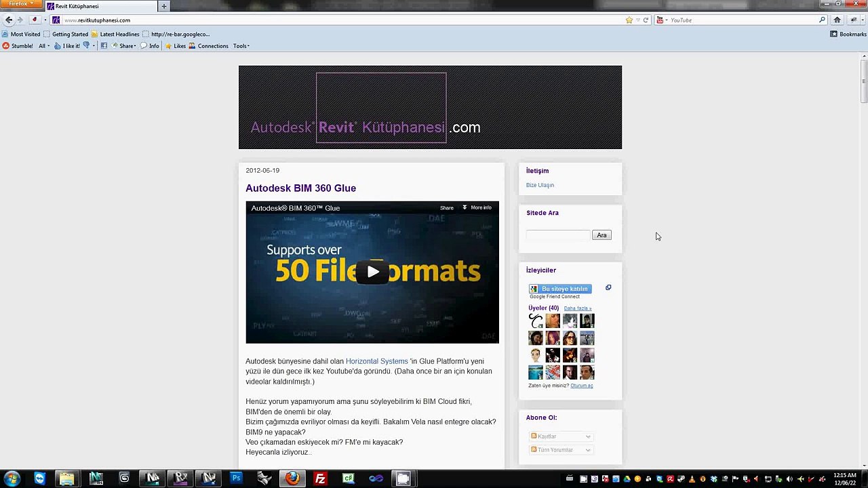The image size is (868, 488).
Task: Click the Autodesk Revit Kütüphanesi.com header banner
Action: pyautogui.click(x=430, y=107)
